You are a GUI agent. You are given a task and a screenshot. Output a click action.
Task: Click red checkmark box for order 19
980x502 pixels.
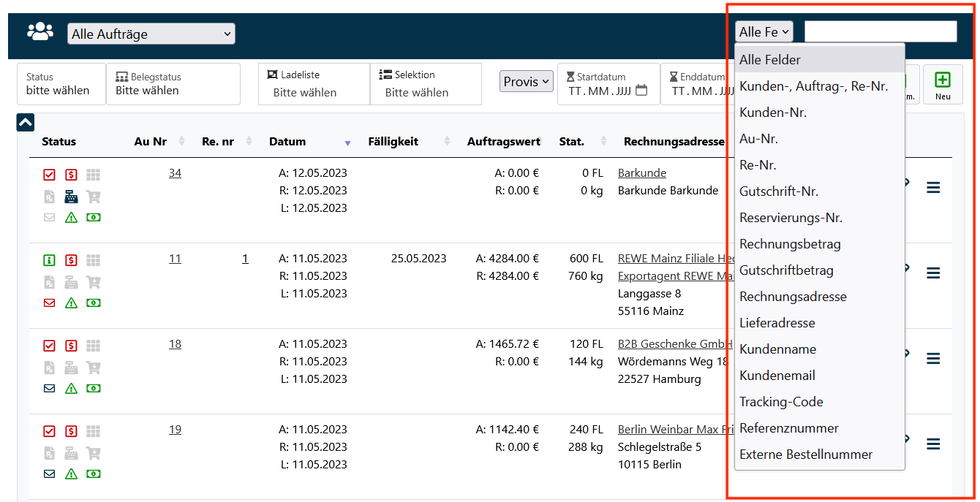(x=49, y=431)
